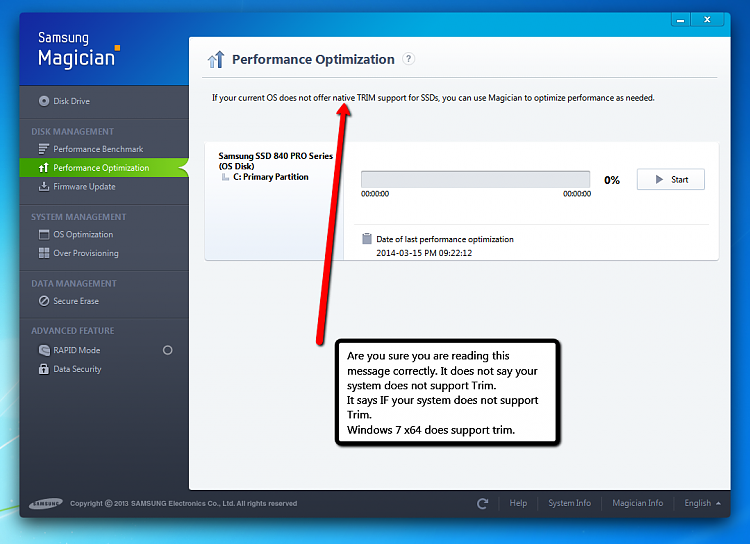This screenshot has height=544, width=750.
Task: Toggle the RAPID Mode status circle
Action: (167, 350)
